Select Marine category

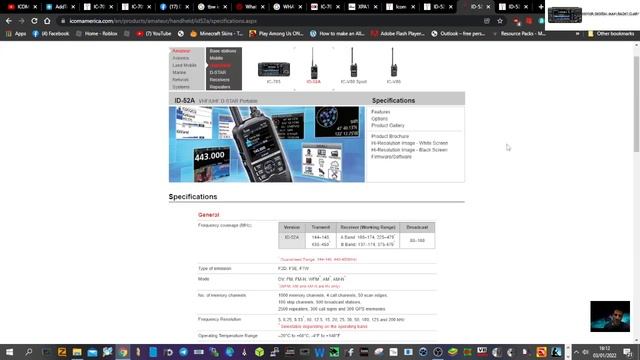pyautogui.click(x=179, y=72)
